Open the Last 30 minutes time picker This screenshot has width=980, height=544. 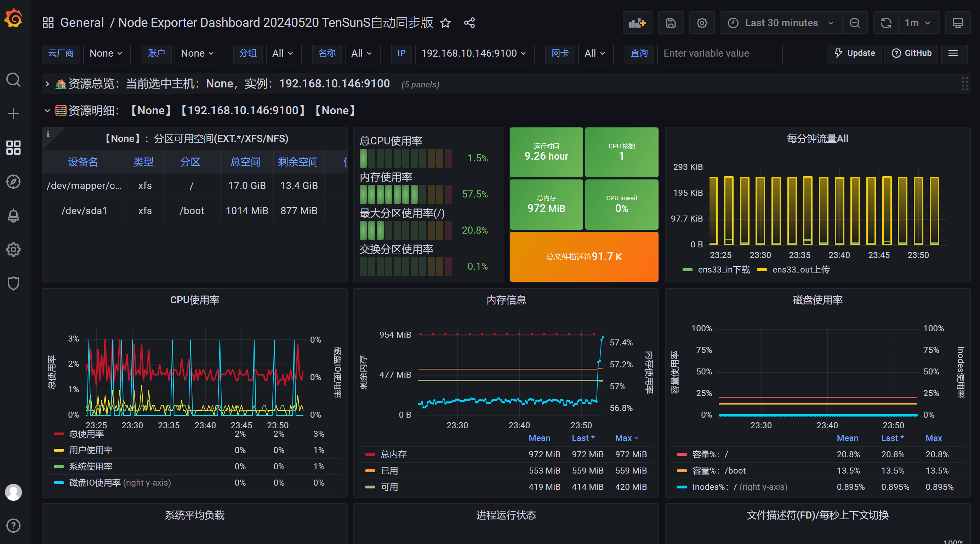pos(781,23)
